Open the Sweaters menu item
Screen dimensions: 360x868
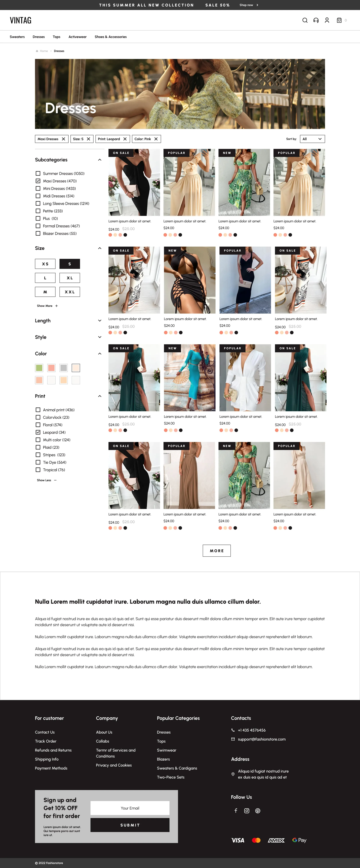coord(17,37)
